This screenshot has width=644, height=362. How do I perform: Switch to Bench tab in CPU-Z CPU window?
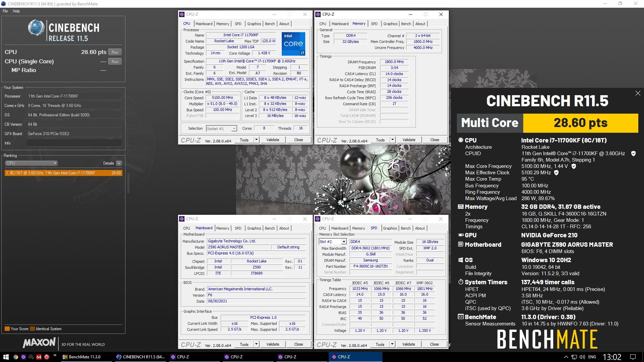[x=270, y=24]
